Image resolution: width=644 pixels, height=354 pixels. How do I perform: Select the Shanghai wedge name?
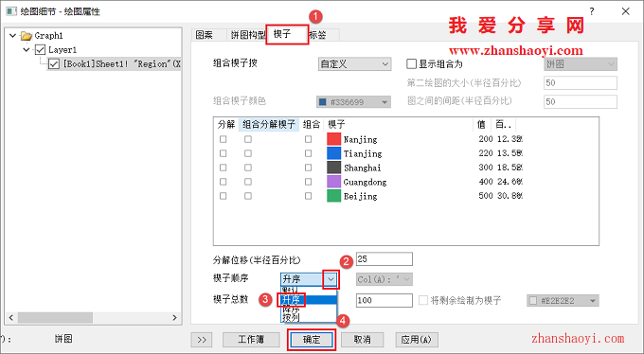coord(362,168)
